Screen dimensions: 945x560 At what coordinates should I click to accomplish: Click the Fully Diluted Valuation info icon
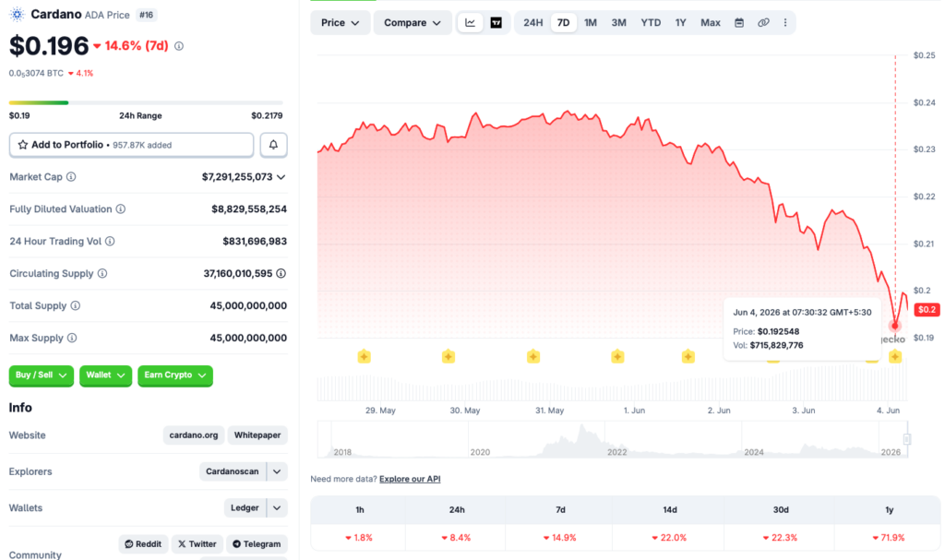pos(121,209)
